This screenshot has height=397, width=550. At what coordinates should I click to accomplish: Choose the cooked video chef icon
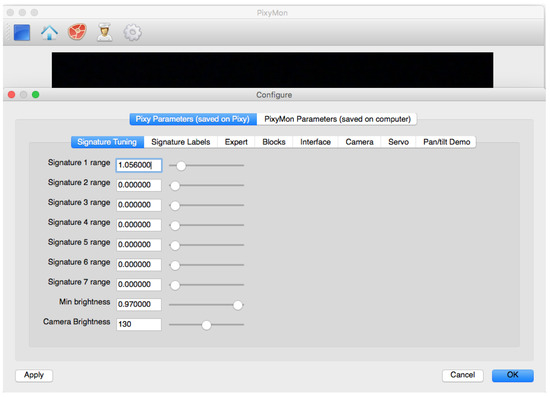click(x=105, y=33)
